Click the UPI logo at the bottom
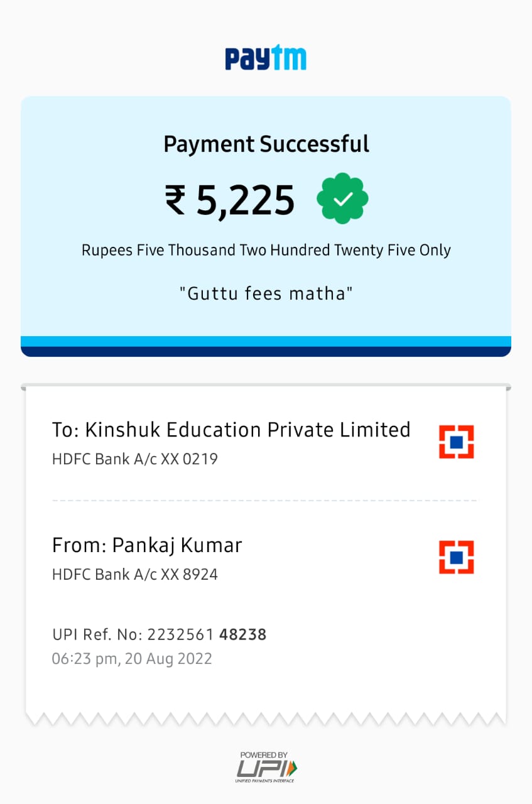The height and width of the screenshot is (804, 532). point(267,768)
